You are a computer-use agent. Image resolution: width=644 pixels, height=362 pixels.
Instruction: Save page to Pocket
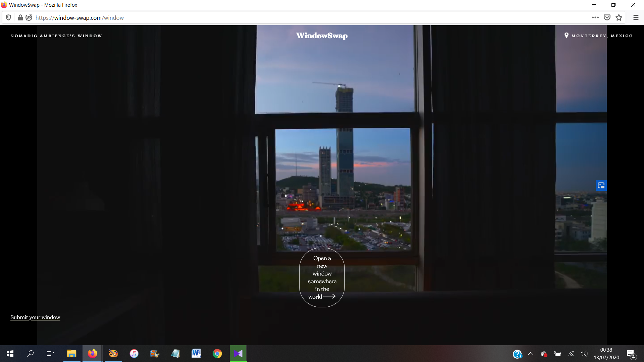[x=607, y=18]
